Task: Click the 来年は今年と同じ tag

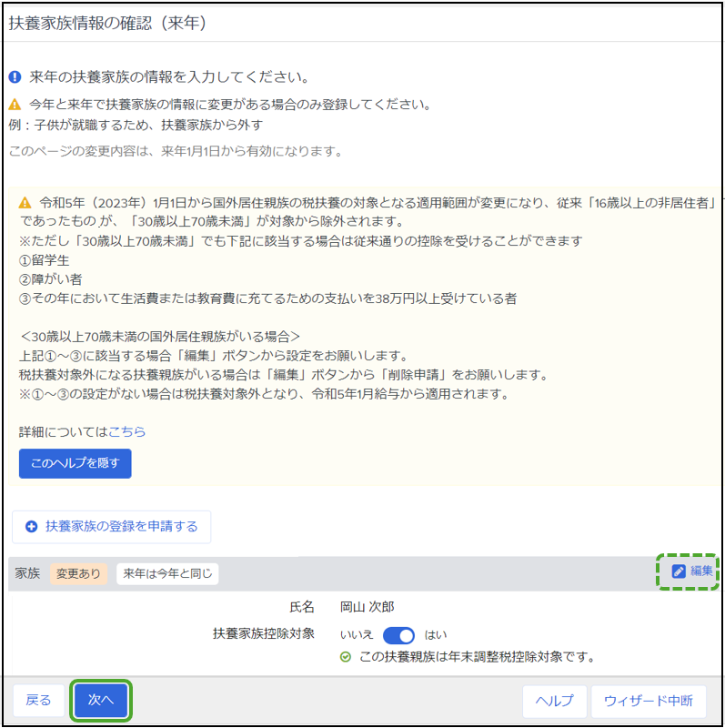Action: tap(167, 574)
